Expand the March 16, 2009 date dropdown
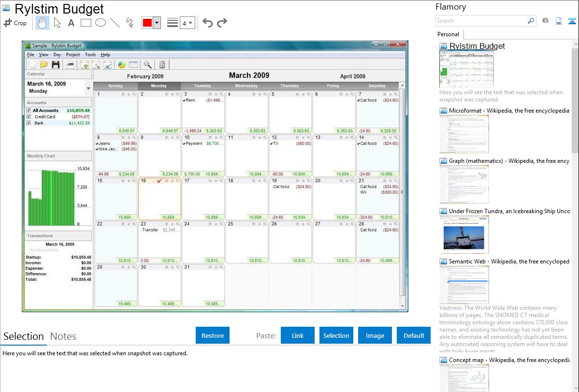 88,88
